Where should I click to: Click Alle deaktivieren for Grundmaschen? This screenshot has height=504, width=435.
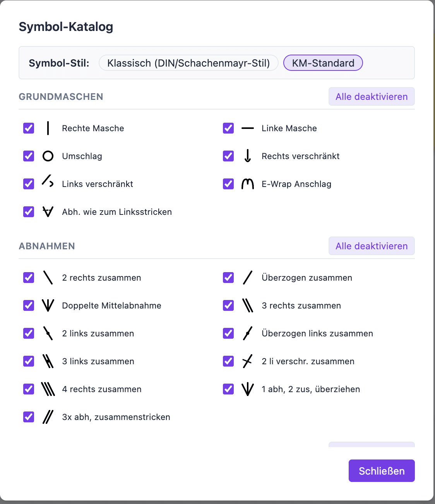tap(372, 96)
